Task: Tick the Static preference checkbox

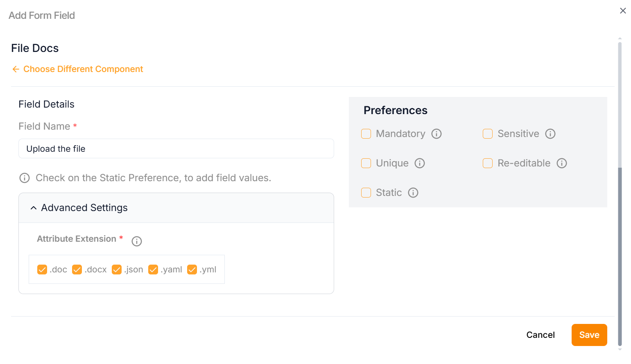Action: (x=366, y=193)
